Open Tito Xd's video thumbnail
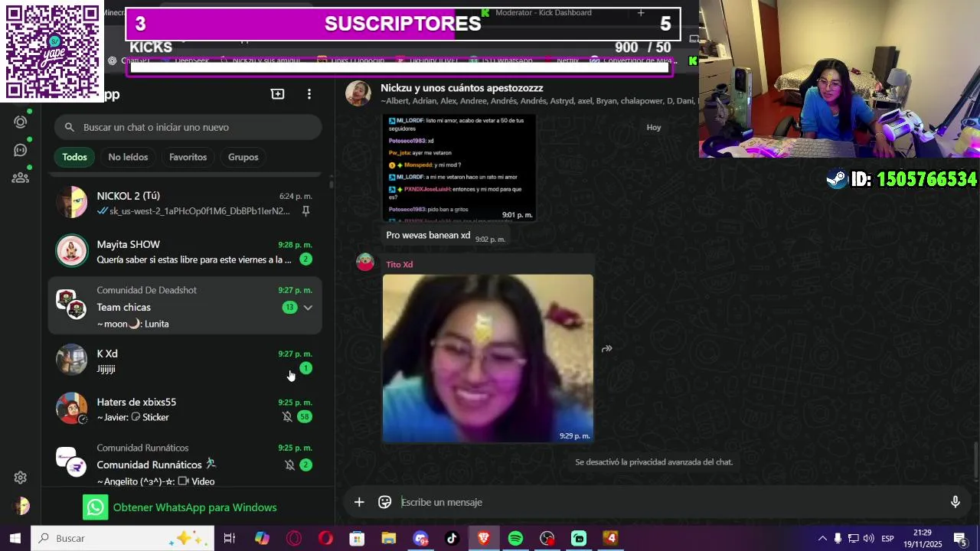Viewport: 980px width, 551px height. click(x=488, y=358)
